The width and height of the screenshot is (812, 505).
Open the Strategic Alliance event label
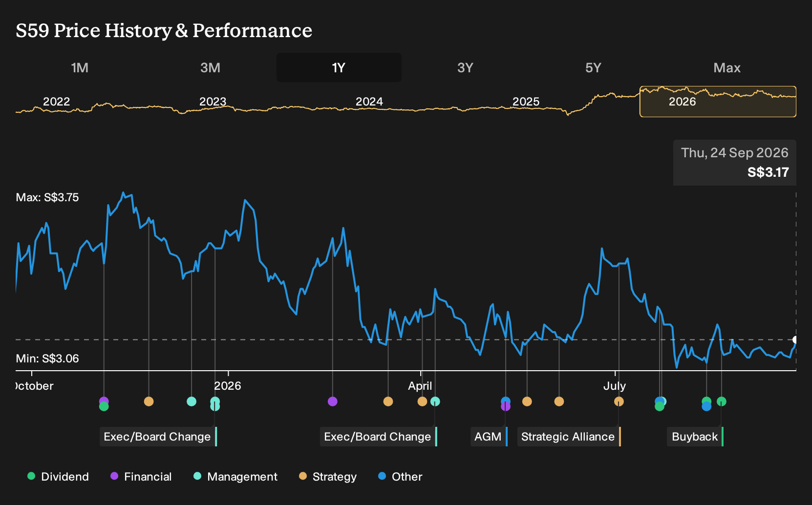[x=569, y=437]
